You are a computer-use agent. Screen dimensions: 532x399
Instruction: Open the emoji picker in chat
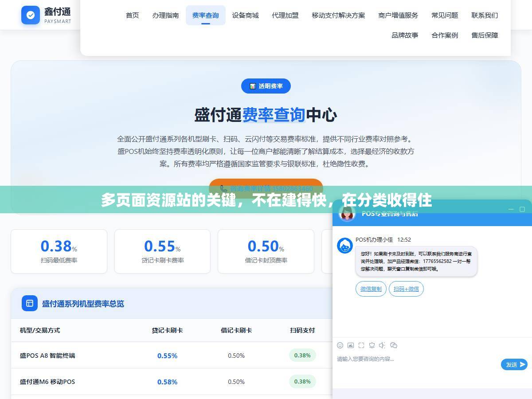pyautogui.click(x=340, y=345)
